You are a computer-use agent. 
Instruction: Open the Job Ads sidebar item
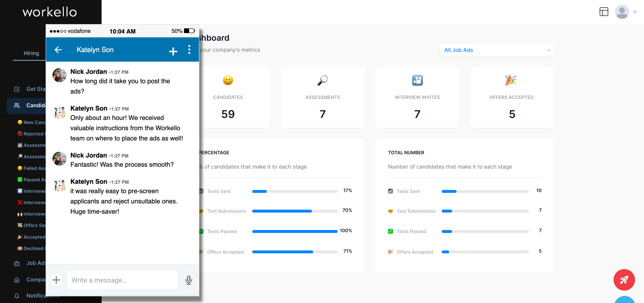pos(30,263)
